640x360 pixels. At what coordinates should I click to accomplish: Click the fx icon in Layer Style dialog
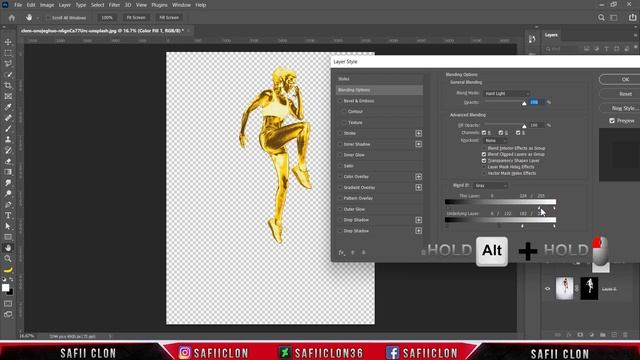tap(342, 253)
